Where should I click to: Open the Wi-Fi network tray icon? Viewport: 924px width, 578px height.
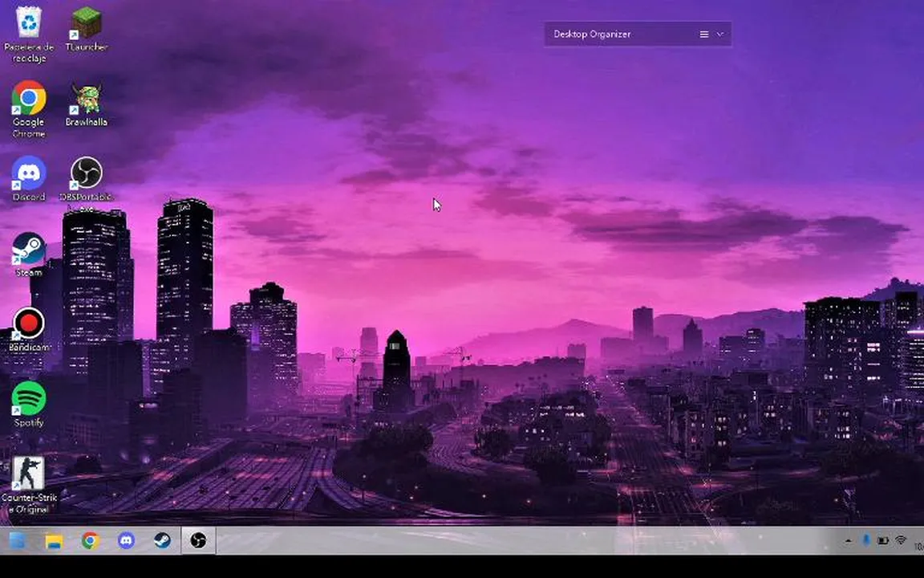coord(901,540)
